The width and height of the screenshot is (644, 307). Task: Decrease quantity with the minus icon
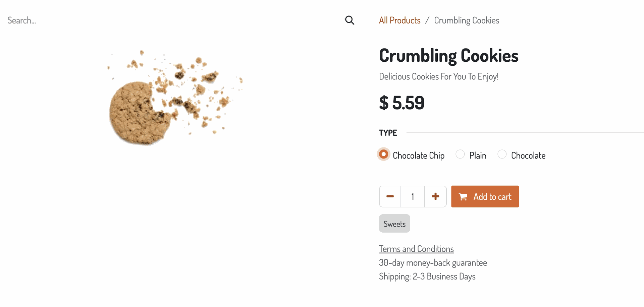390,197
